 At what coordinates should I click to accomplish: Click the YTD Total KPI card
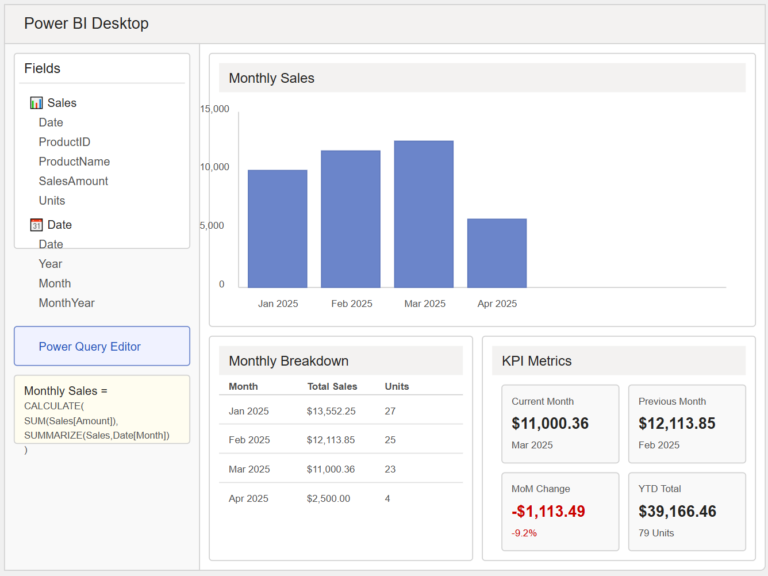coord(687,511)
